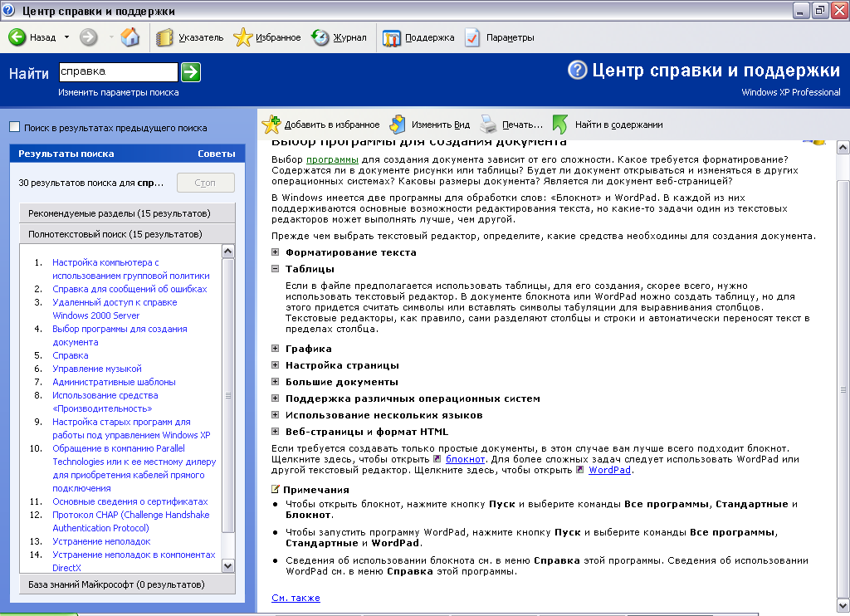Open result Обращение в компанию Parallel Technologies

pyautogui.click(x=134, y=468)
